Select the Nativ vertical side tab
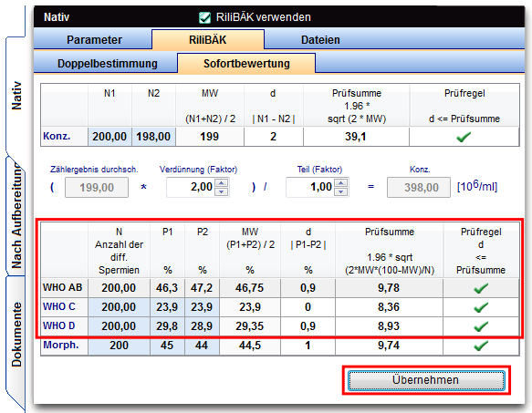The width and height of the screenshot is (532, 413). [16, 96]
